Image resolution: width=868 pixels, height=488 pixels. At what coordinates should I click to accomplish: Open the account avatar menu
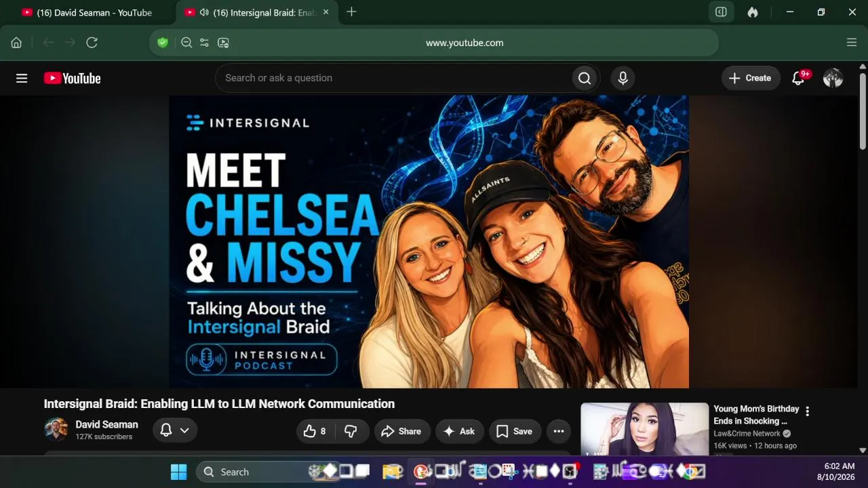click(833, 78)
